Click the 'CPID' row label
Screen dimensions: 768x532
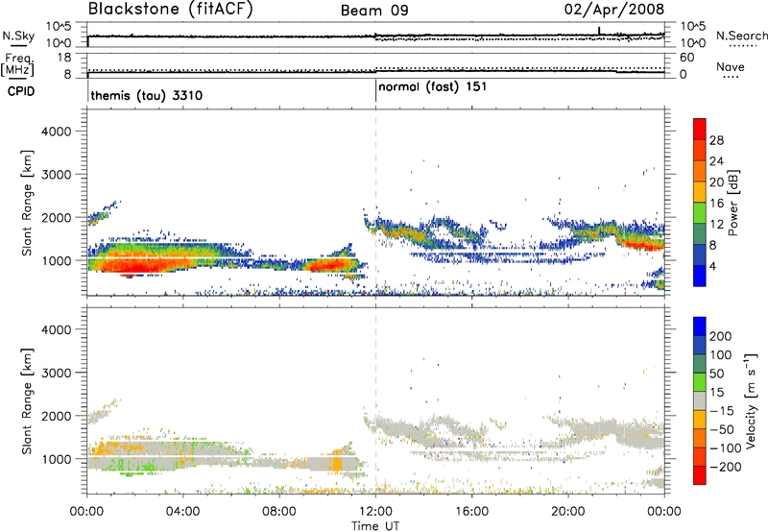point(21,91)
